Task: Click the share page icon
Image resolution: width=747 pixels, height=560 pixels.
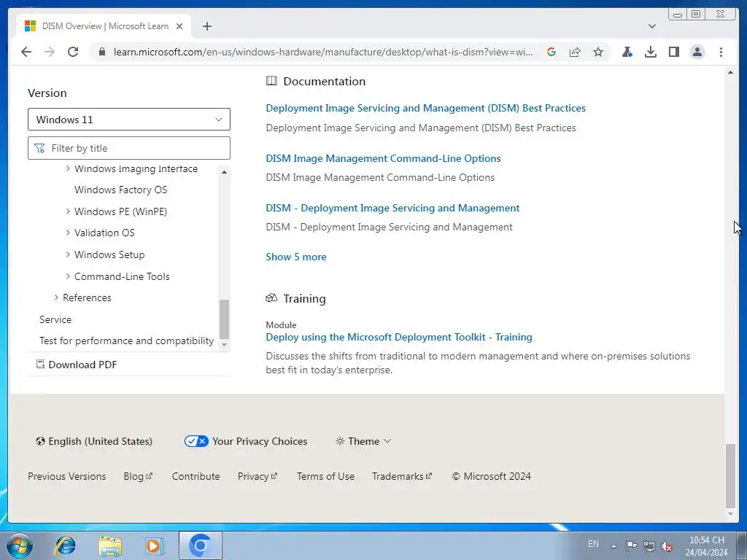Action: tap(575, 52)
